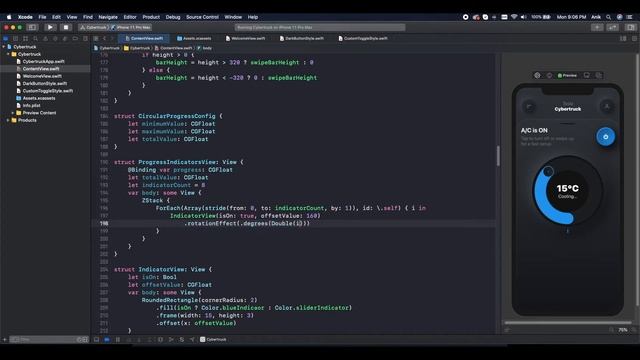Show the Symbol navigator

(25, 38)
